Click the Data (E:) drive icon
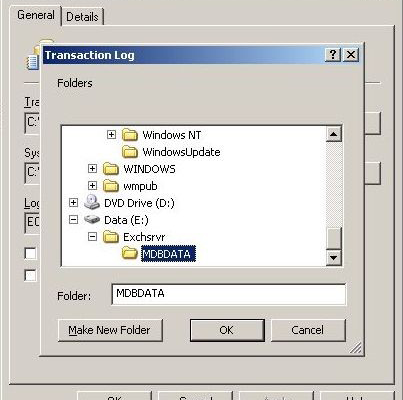 (x=92, y=220)
